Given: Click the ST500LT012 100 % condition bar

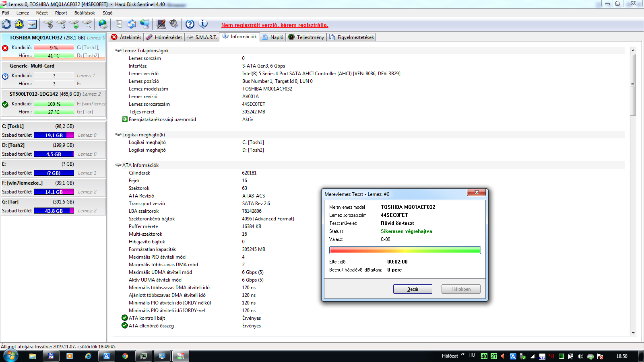Looking at the screenshot, I should tap(54, 104).
